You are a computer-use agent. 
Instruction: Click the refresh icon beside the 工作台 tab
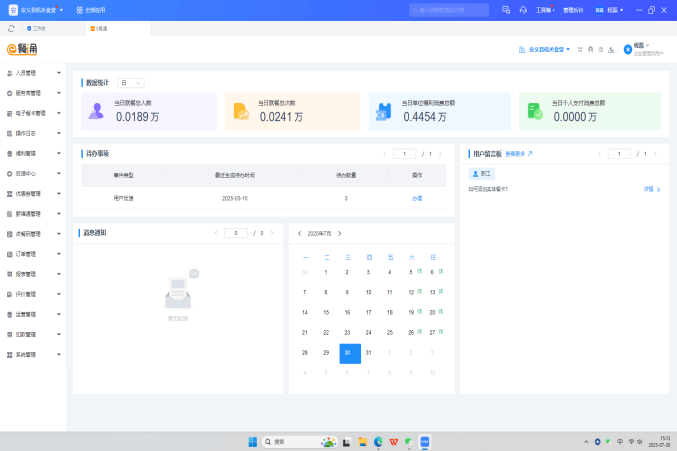(x=11, y=28)
